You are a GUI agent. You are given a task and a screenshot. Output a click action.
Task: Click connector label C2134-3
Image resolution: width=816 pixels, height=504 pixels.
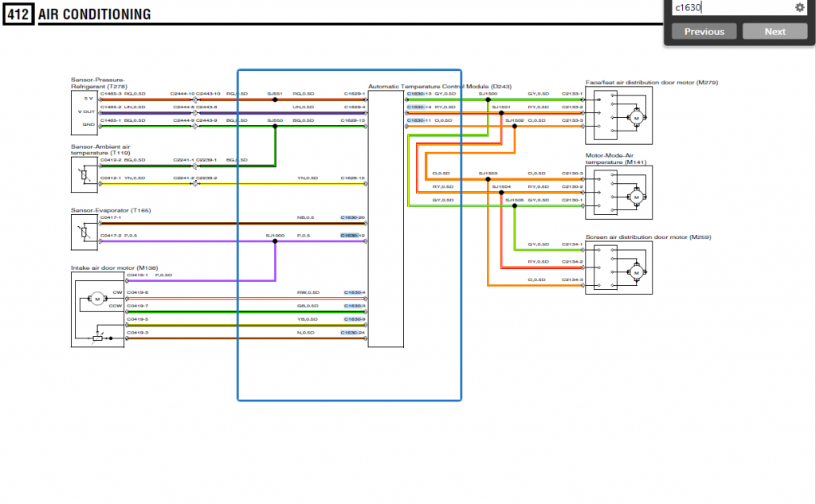coord(572,279)
